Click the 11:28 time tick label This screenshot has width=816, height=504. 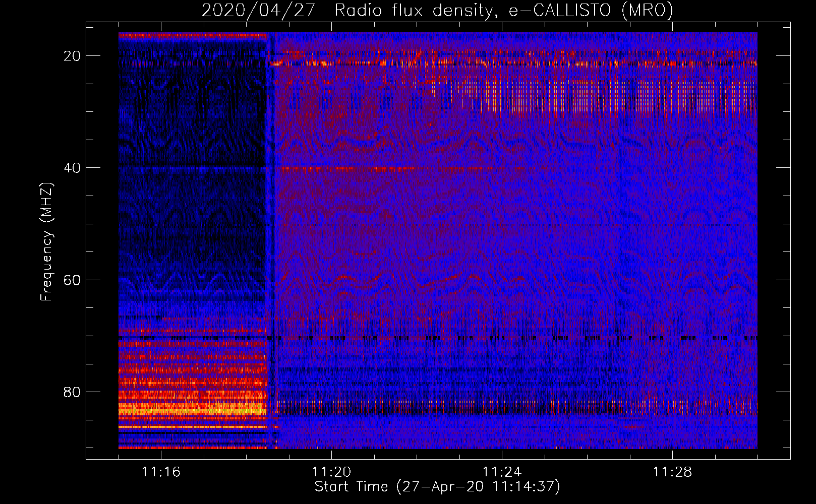point(672,472)
